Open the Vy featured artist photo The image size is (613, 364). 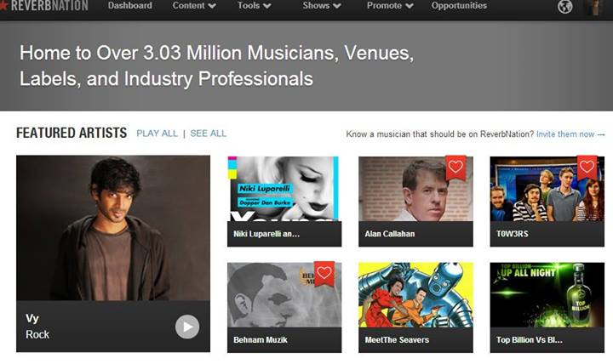[113, 228]
